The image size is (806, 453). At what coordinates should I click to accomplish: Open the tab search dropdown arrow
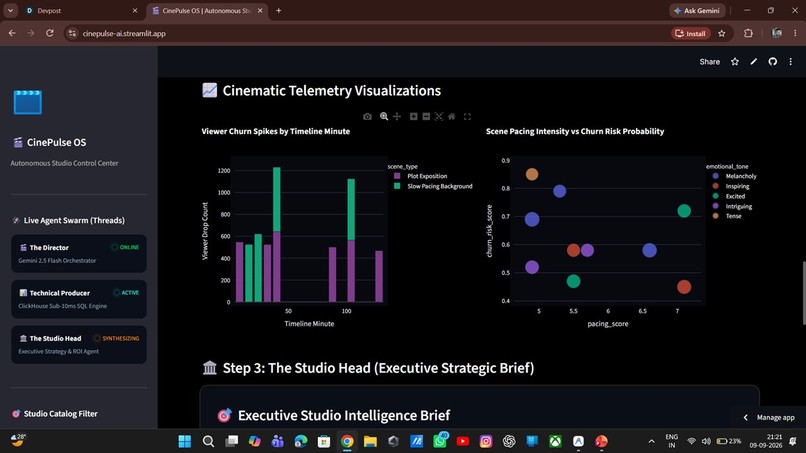tap(10, 10)
